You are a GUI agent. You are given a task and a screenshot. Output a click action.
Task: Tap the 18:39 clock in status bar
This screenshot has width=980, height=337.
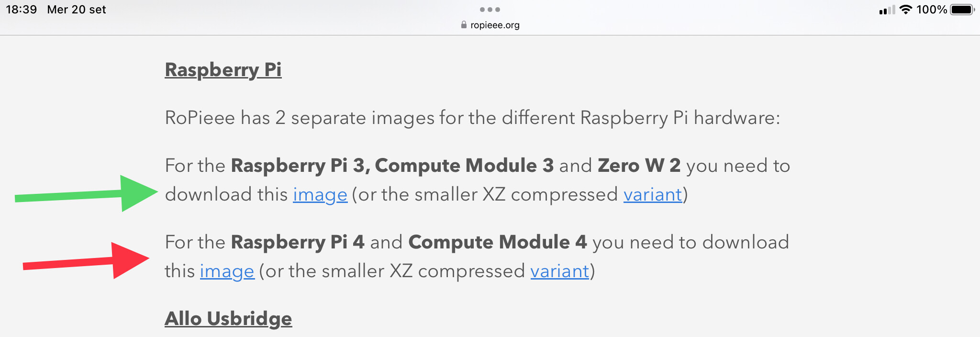pos(22,10)
